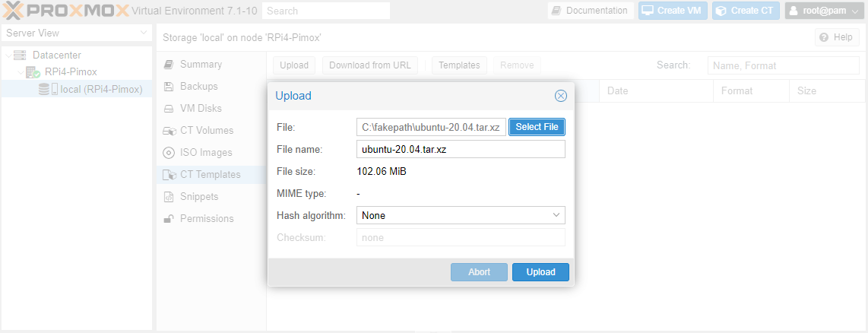The height and width of the screenshot is (333, 868).
Task: Collapse the Datacenter tree node
Action: coord(8,55)
